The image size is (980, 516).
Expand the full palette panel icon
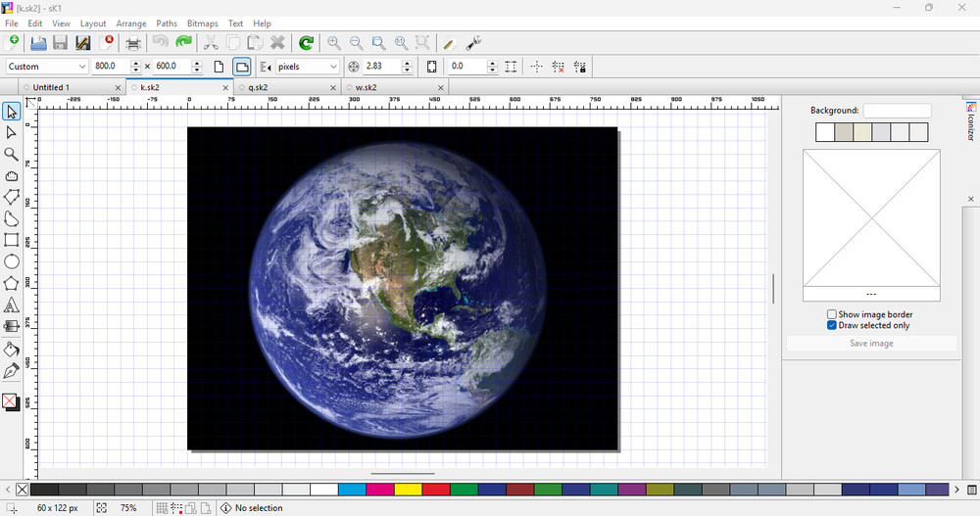click(972, 490)
